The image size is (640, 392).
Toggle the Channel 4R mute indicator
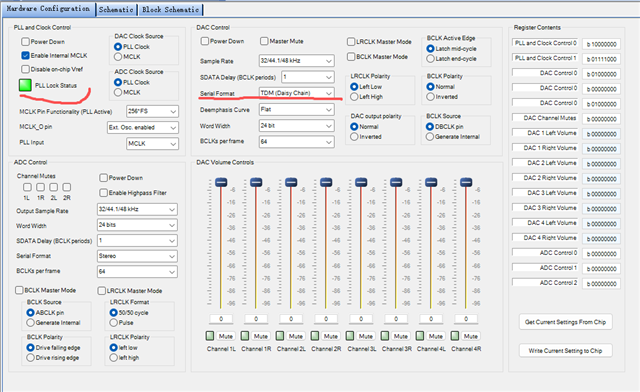[455, 336]
